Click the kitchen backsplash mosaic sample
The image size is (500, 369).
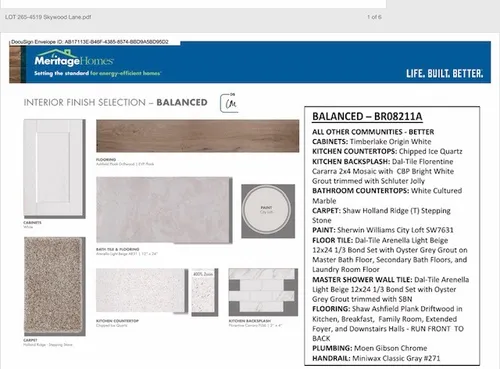(263, 292)
